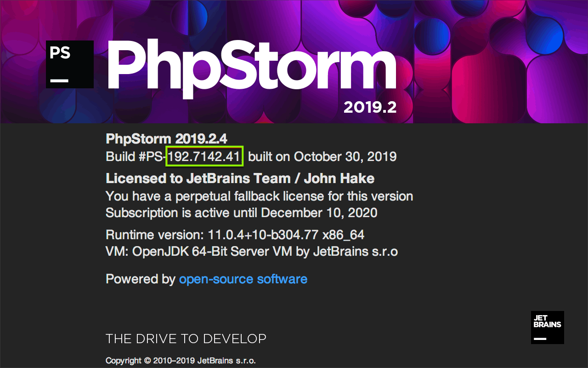Click 'Licensed to JetBrains Team / John Hake'
The height and width of the screenshot is (368, 588).
[x=240, y=178]
